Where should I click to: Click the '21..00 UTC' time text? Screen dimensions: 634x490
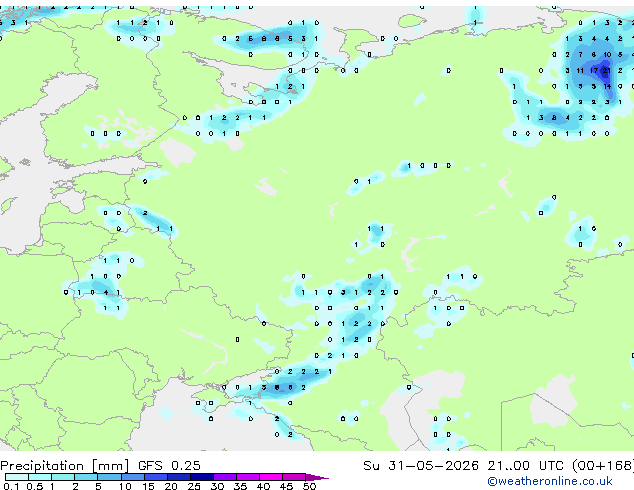525,466
